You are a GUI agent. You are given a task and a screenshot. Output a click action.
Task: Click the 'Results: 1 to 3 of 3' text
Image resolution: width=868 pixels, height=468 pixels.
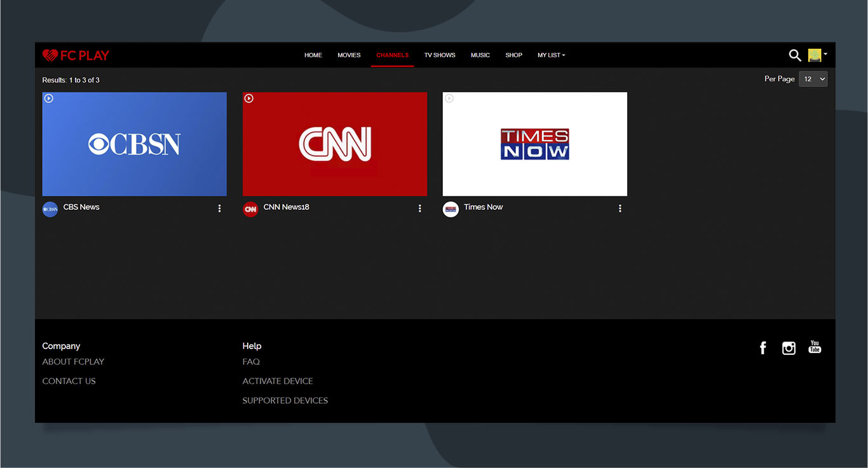[x=71, y=80]
